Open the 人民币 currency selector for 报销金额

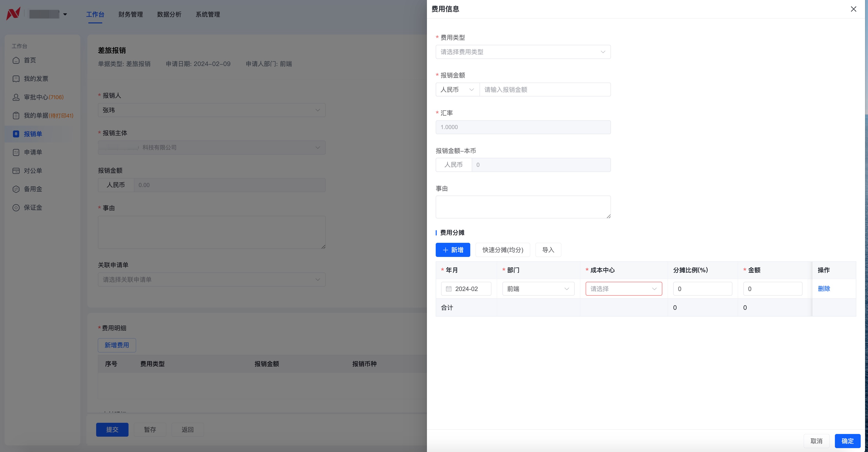[457, 90]
